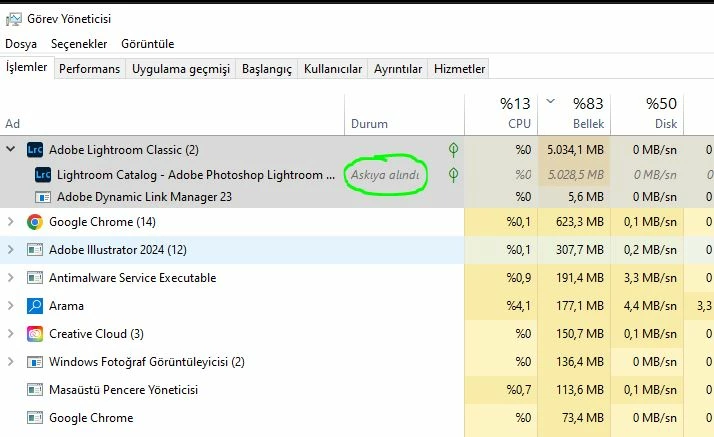Image resolution: width=714 pixels, height=437 pixels.
Task: Click the Task Manager icon in title bar
Action: [14, 19]
